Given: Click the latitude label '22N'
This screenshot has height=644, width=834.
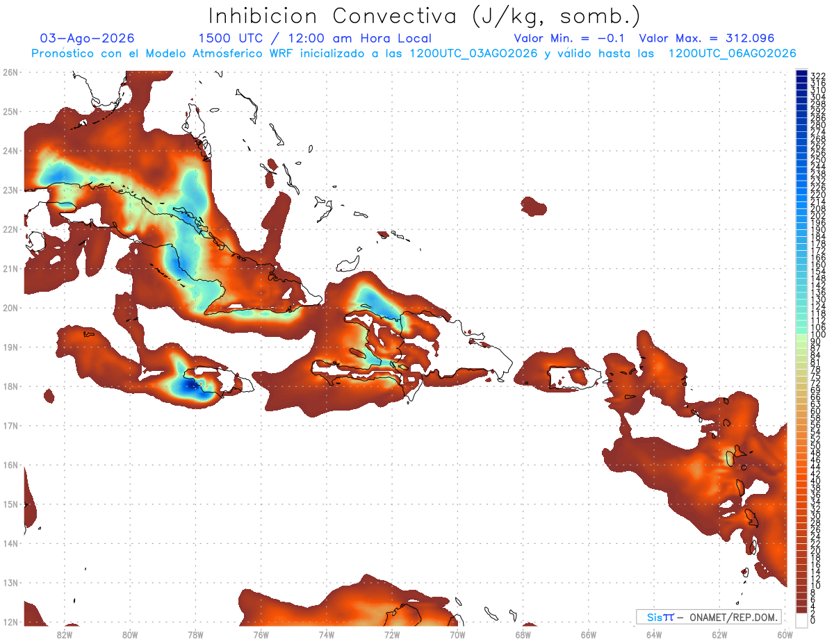Looking at the screenshot, I should tap(10, 229).
